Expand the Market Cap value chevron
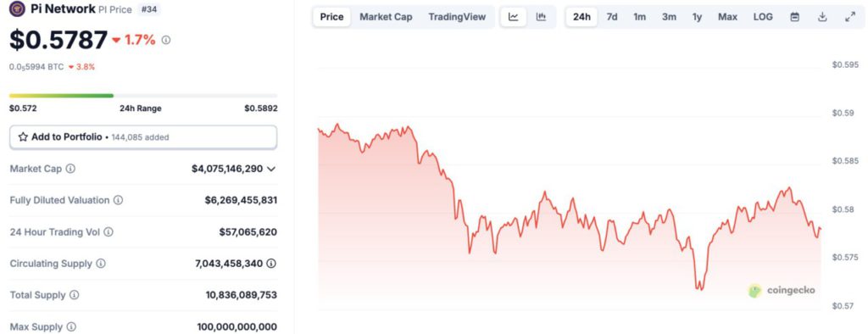 270,169
